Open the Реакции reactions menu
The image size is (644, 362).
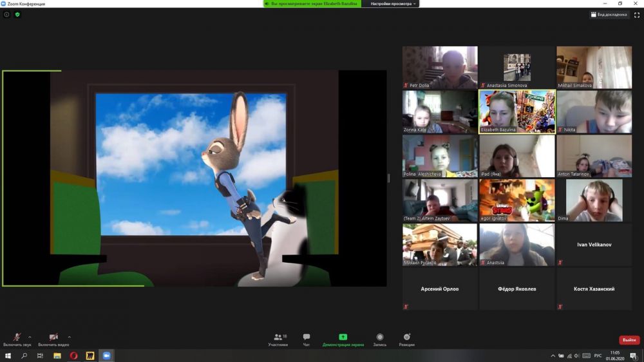(406, 339)
